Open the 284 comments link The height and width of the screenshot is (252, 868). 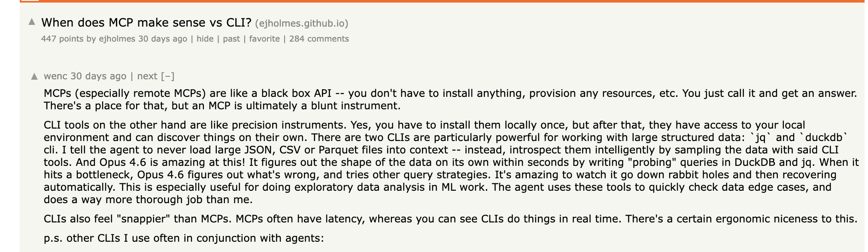point(319,39)
